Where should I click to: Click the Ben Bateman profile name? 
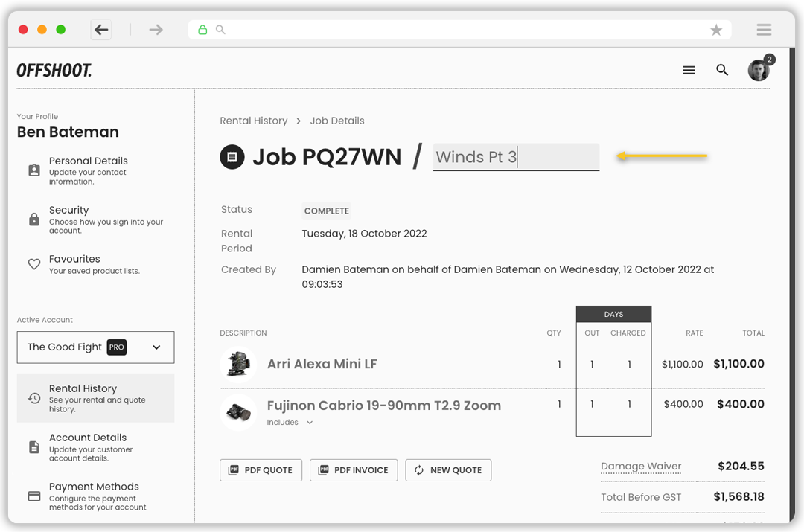point(68,132)
